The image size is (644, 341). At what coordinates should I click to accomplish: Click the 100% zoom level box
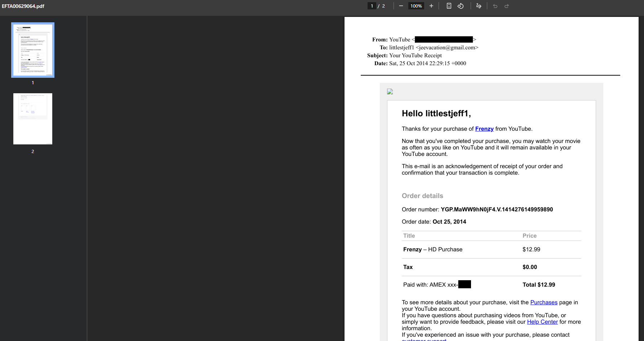416,6
